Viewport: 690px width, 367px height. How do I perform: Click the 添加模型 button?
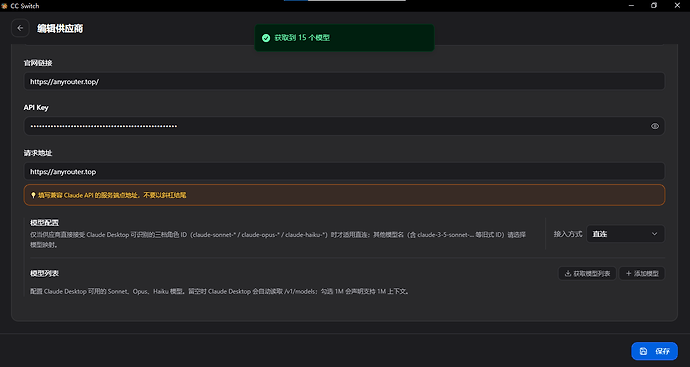click(x=642, y=273)
